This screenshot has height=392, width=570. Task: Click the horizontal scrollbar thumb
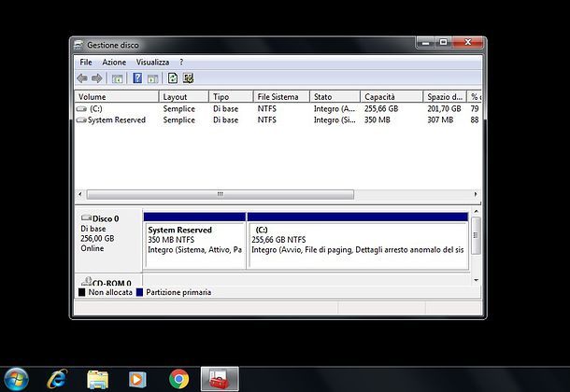coord(221,194)
